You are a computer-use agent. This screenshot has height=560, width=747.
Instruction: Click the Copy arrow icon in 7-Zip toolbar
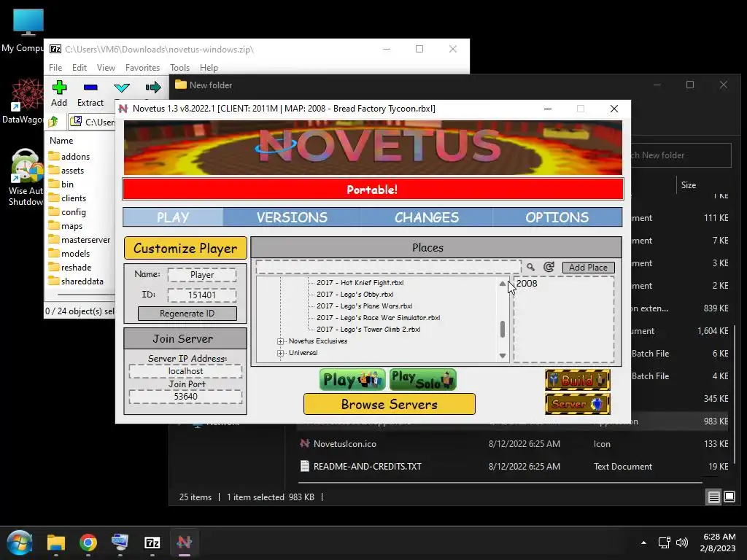(x=153, y=87)
